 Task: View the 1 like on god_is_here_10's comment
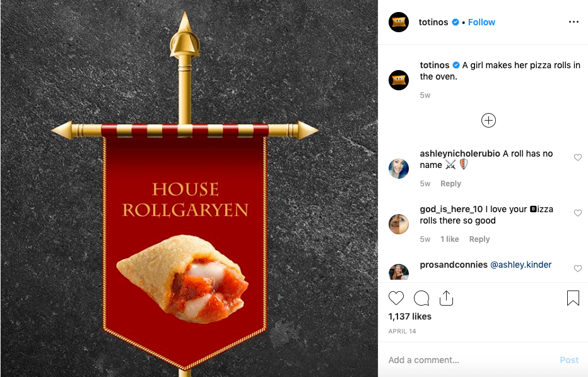coord(449,239)
